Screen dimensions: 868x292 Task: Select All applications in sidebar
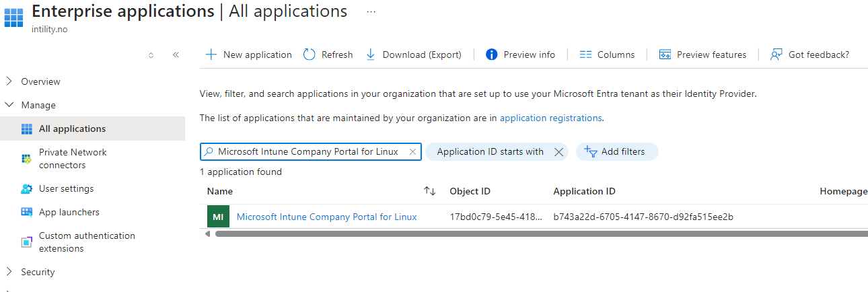pos(92,129)
